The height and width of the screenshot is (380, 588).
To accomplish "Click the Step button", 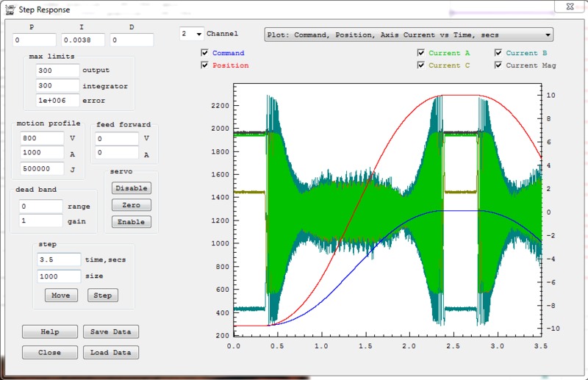I will tap(103, 295).
